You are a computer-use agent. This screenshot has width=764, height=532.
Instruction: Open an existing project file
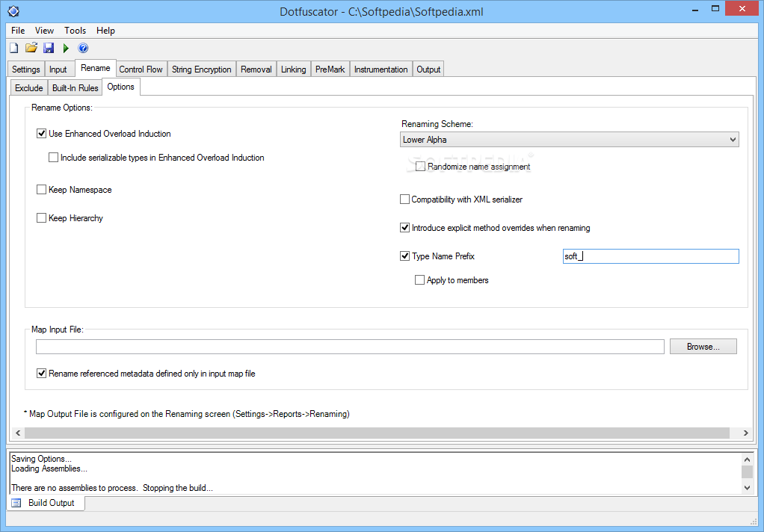[31, 47]
